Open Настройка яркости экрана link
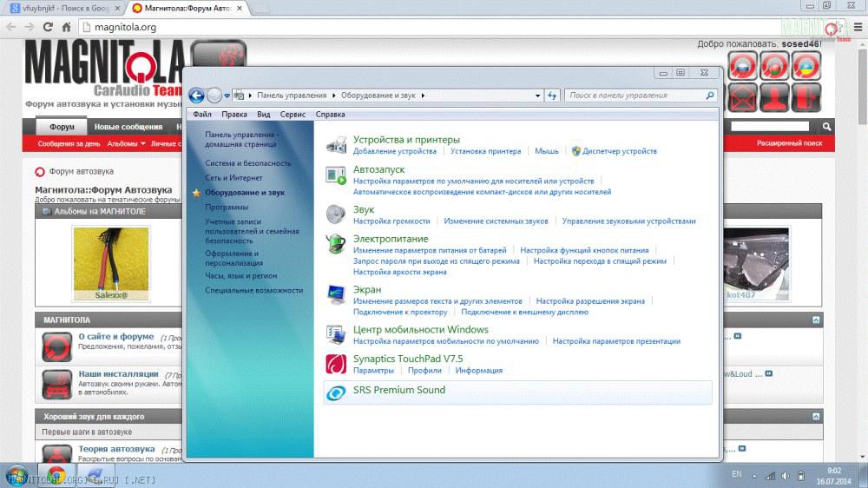Screen dimensions: 868x488 pos(399,272)
